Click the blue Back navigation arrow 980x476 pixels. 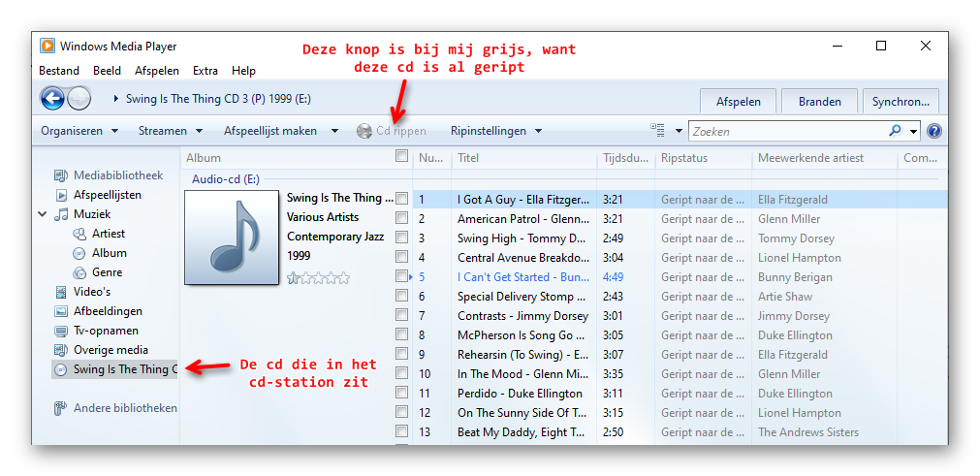52,98
